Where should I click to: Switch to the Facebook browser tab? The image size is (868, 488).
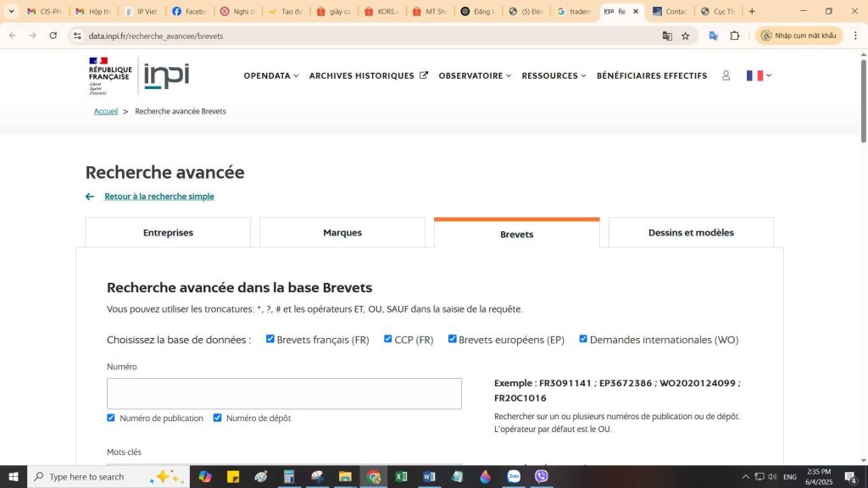[189, 11]
